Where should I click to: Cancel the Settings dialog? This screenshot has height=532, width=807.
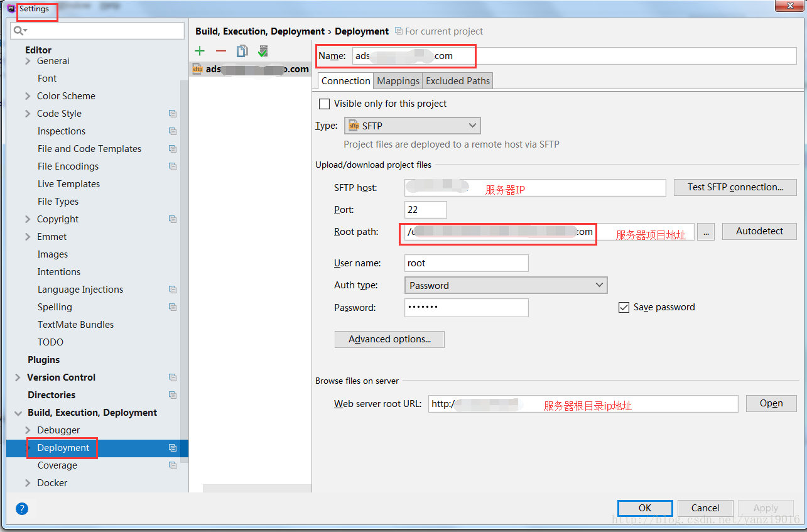[705, 508]
